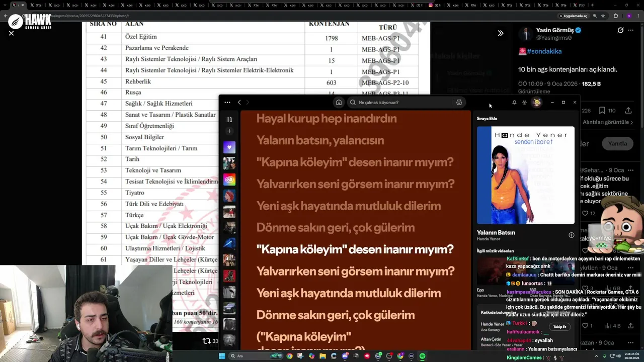Open Spotify notifications bell
Image resolution: width=644 pixels, height=362 pixels.
514,102
